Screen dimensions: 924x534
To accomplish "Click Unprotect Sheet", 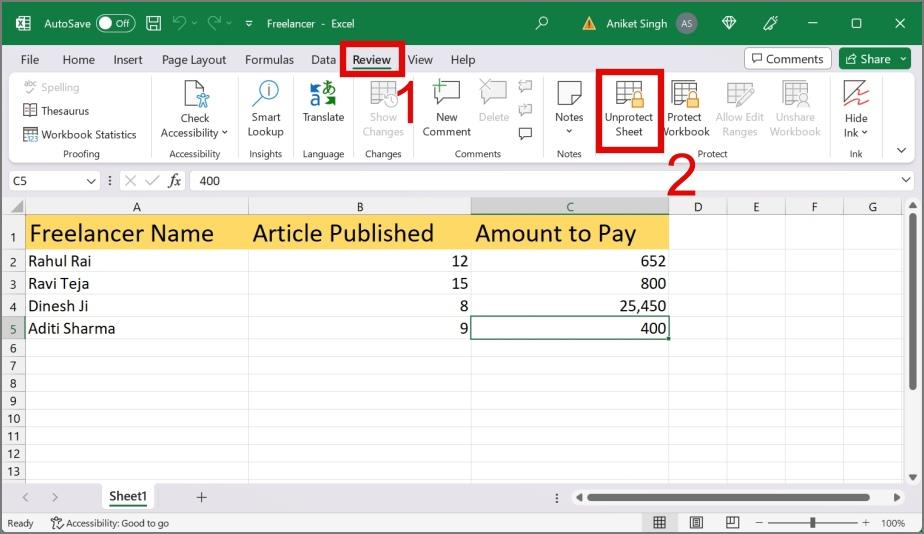I will tap(629, 109).
